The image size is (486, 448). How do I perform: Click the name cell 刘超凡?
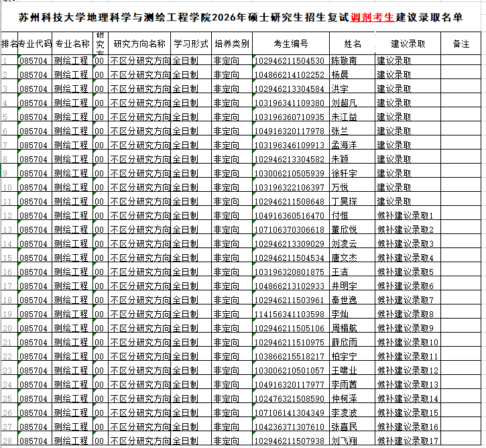pyautogui.click(x=345, y=103)
